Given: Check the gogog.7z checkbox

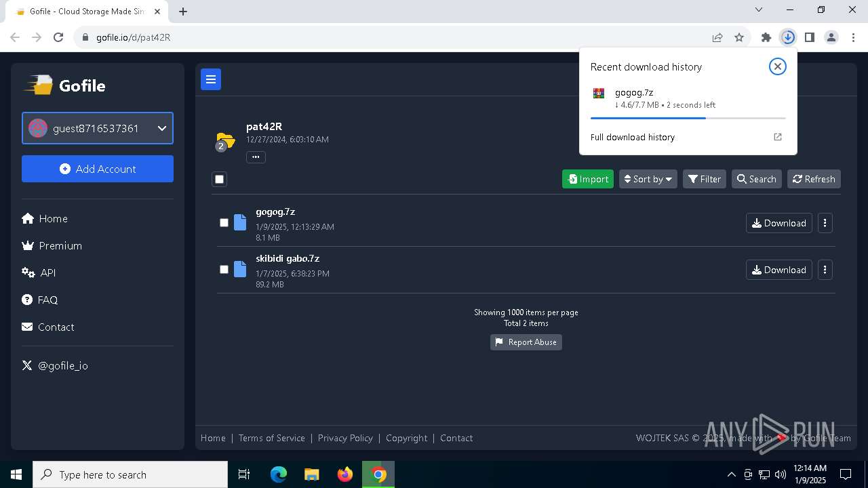Looking at the screenshot, I should pos(224,222).
